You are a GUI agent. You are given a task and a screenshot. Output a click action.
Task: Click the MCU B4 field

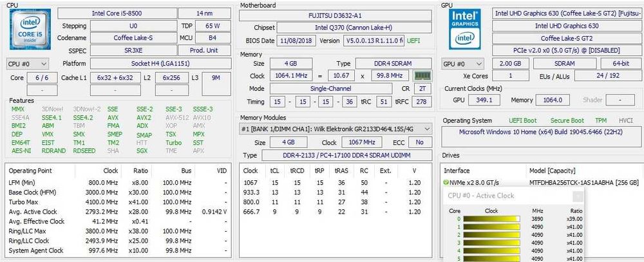[x=213, y=38]
